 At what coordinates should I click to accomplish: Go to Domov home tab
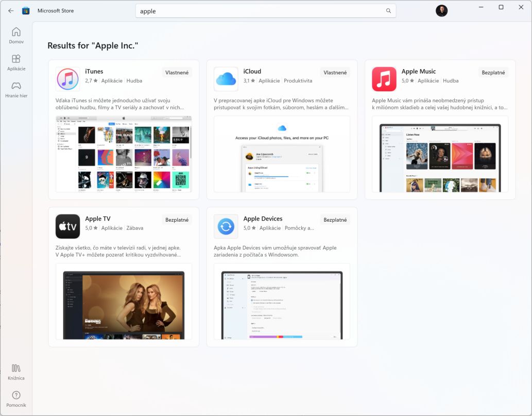(16, 35)
